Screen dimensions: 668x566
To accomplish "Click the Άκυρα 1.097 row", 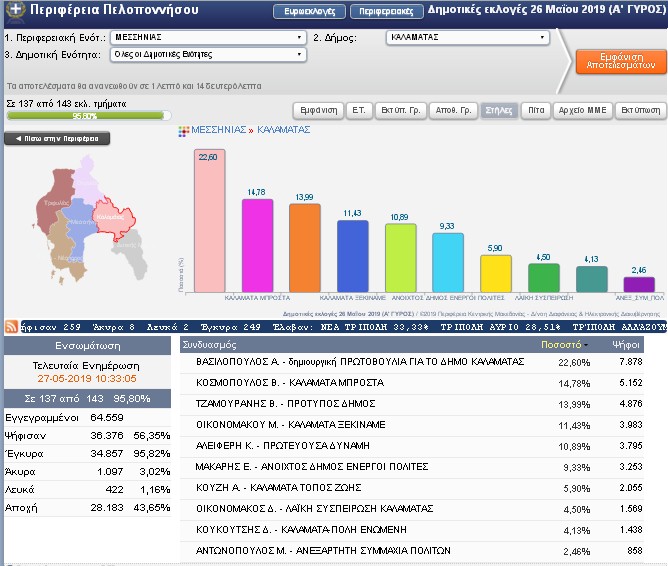I will click(x=87, y=471).
